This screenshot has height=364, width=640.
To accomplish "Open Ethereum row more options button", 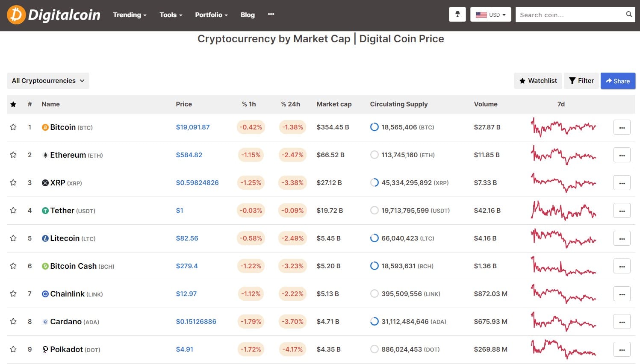I will tap(622, 155).
